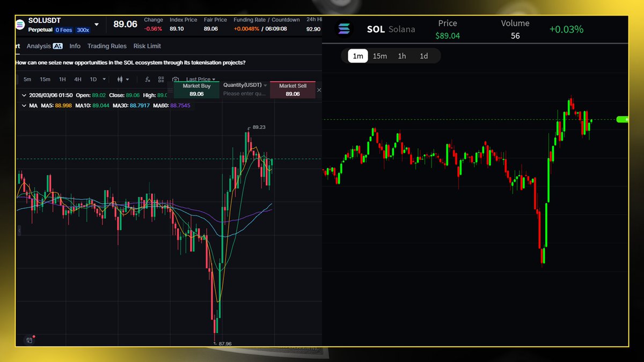Click the Close: 89.06 value in OHLC row

tap(125, 95)
